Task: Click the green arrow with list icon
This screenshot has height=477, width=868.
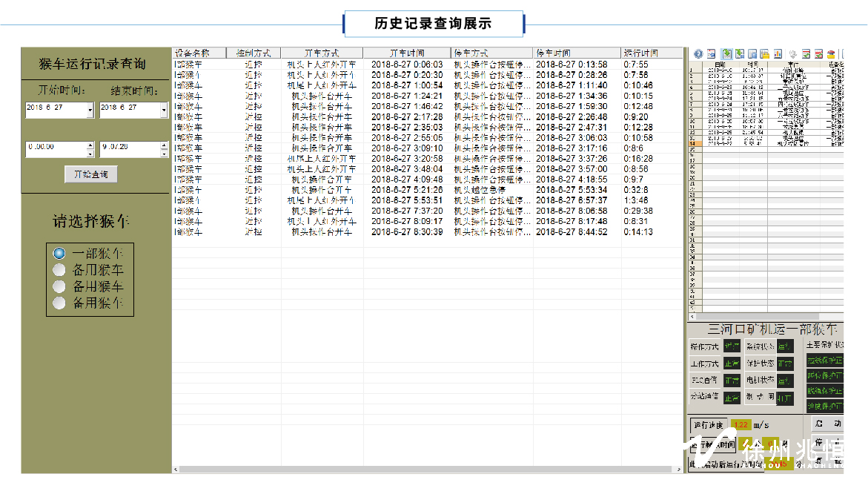Action: (x=740, y=54)
